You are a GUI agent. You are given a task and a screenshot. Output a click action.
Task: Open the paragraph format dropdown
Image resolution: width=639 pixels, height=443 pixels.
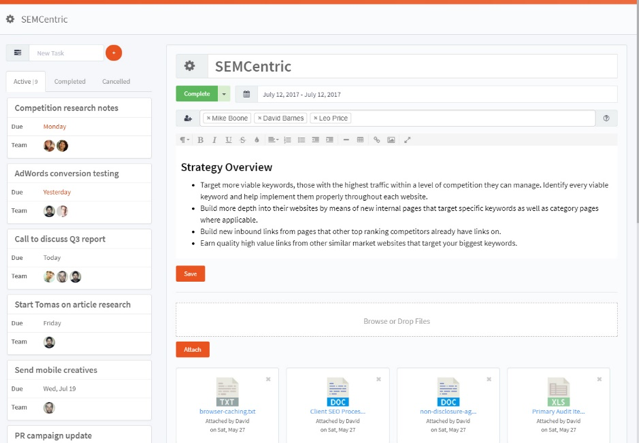tap(185, 140)
